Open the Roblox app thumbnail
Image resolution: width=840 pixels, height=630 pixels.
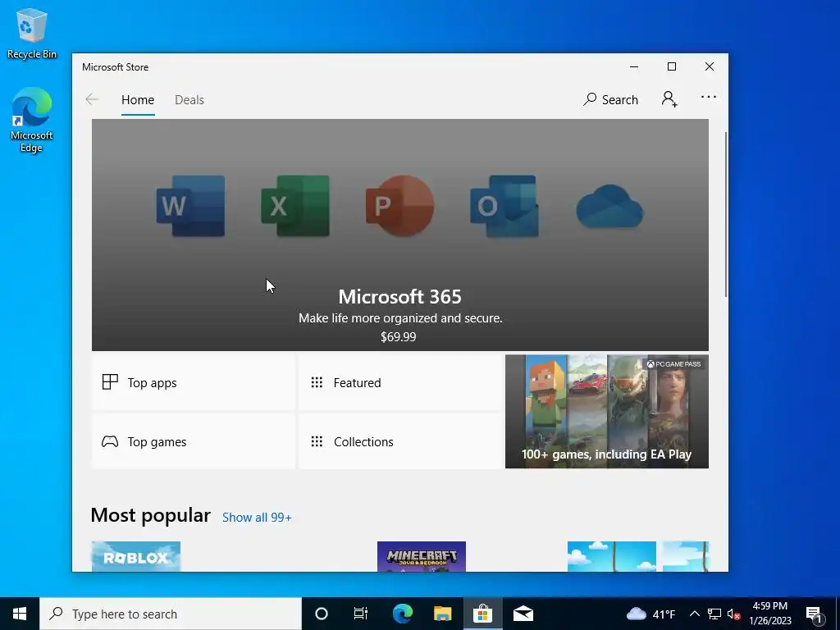pyautogui.click(x=136, y=556)
